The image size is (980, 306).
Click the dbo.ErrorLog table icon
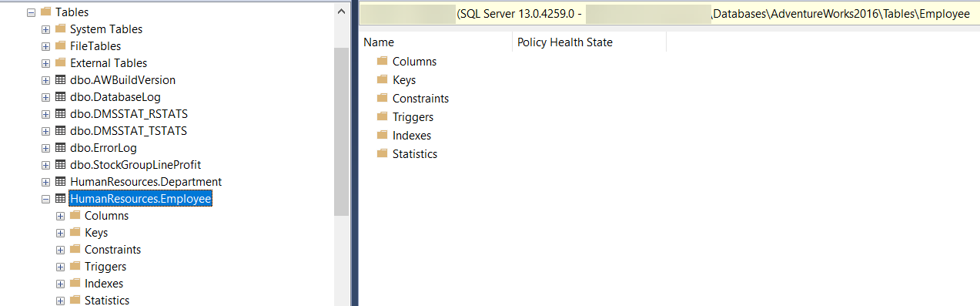tap(60, 148)
